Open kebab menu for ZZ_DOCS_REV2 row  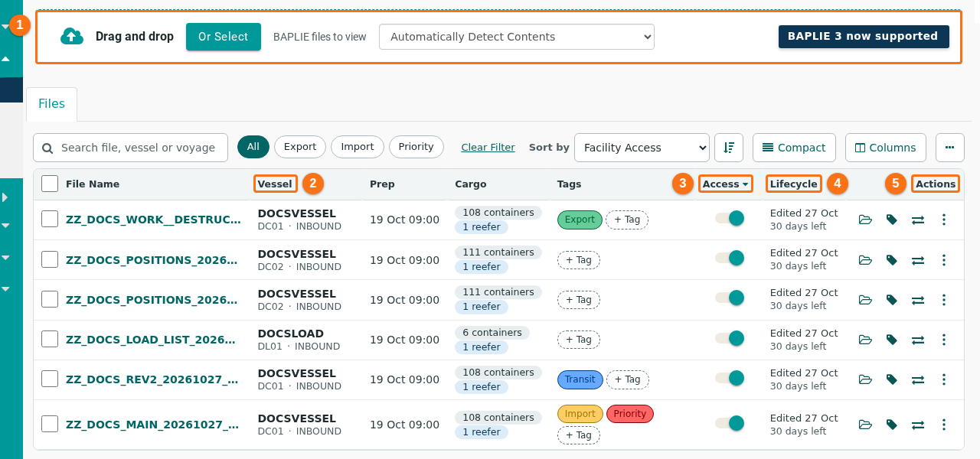click(944, 379)
